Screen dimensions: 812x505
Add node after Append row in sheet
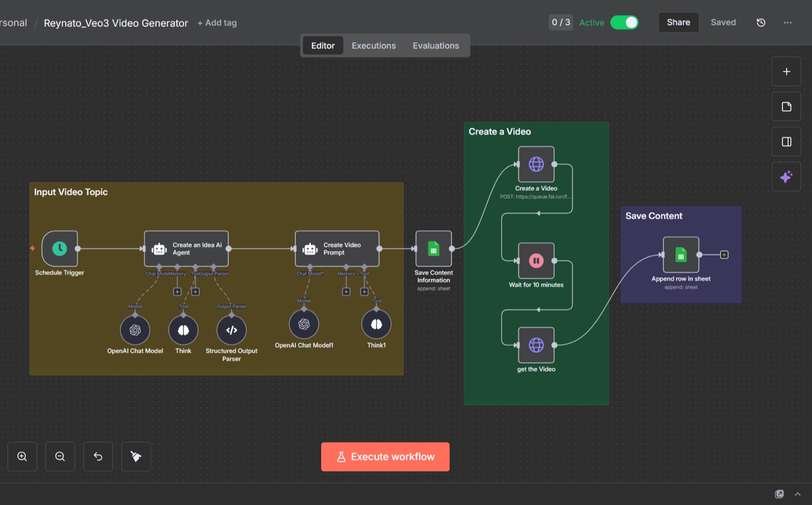click(724, 255)
